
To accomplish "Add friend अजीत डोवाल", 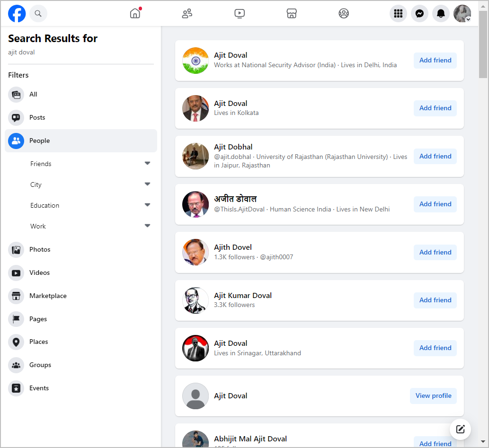I will pyautogui.click(x=435, y=204).
